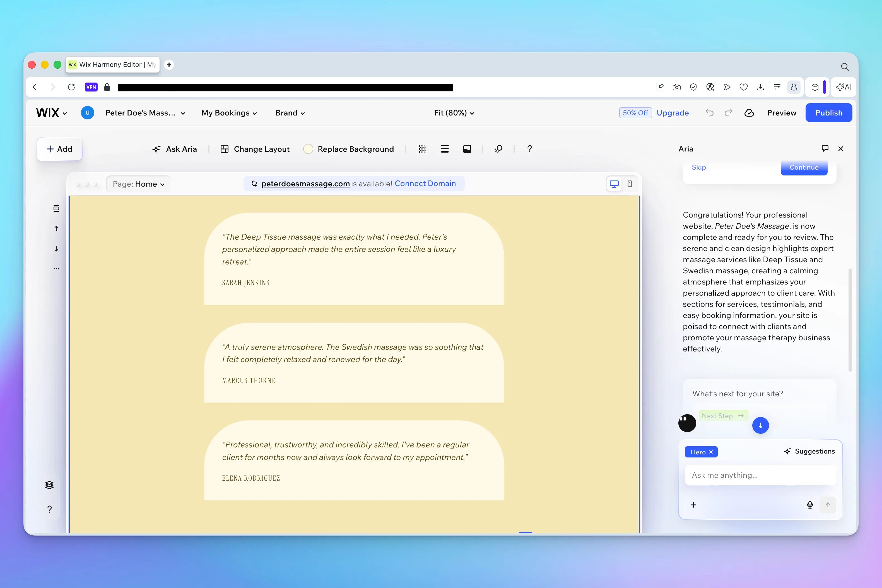Expand the Peter Doe's Mass... site dropdown
Viewport: 882px width, 588px height.
pos(145,113)
